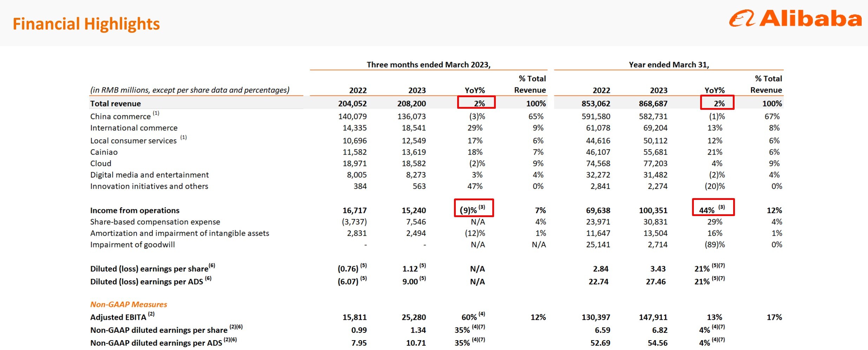868x350 pixels.
Task: Click Cainiao quarterly value 13,619
Action: 414,152
